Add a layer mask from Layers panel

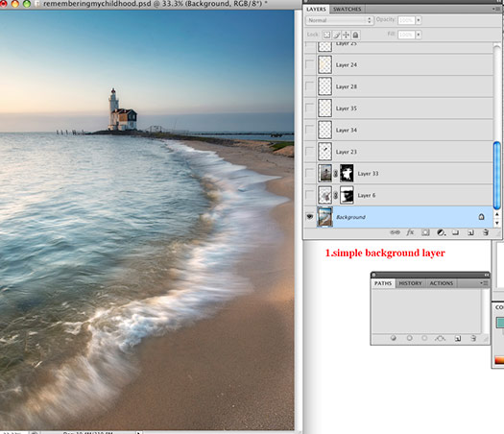tap(425, 232)
